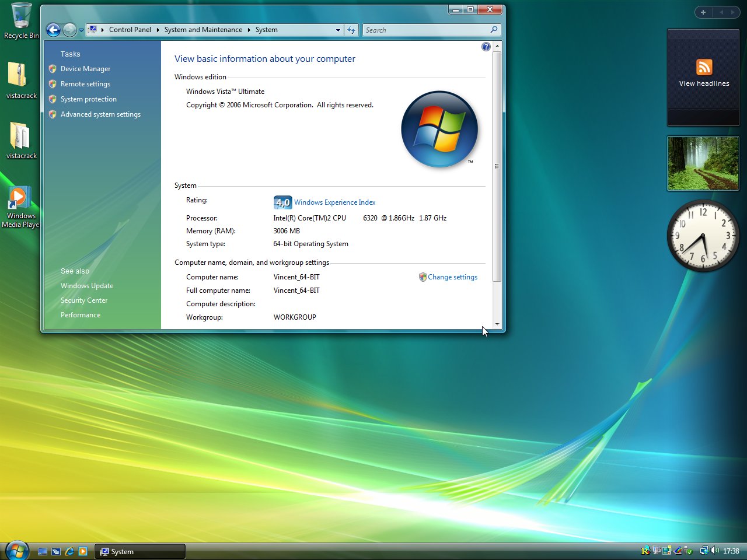Expand the arrow before Control Panel breadcrumb

point(102,30)
